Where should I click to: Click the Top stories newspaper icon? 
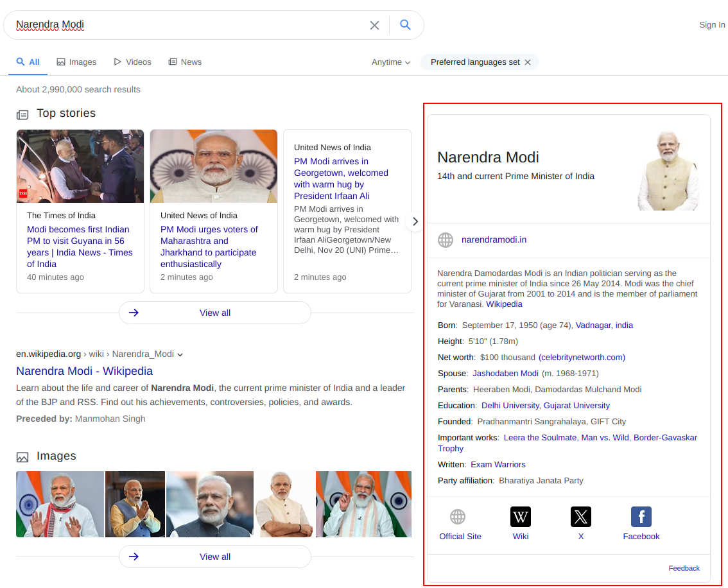(x=22, y=114)
